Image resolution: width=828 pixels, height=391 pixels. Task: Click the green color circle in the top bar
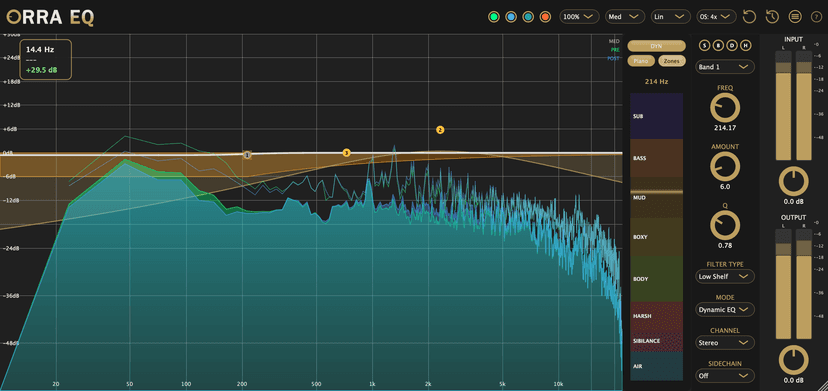(x=494, y=17)
